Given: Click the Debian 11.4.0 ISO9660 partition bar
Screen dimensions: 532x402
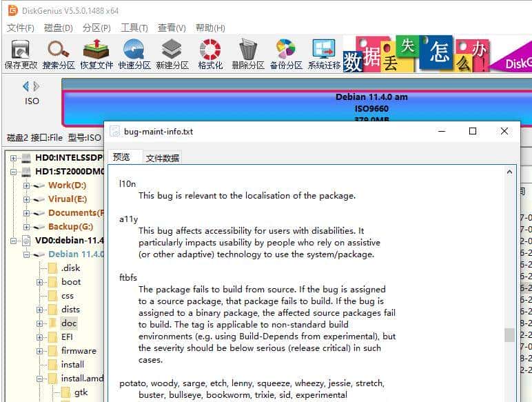Looking at the screenshot, I should point(297,108).
